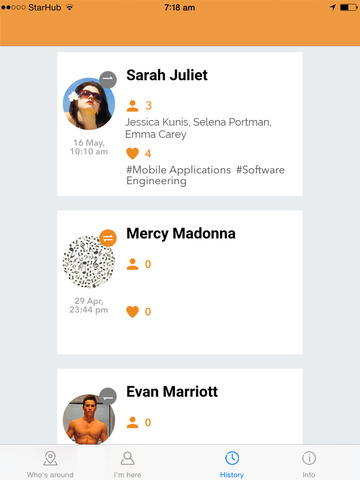Switch to the I'm here tab
The image size is (360, 480).
click(x=127, y=464)
